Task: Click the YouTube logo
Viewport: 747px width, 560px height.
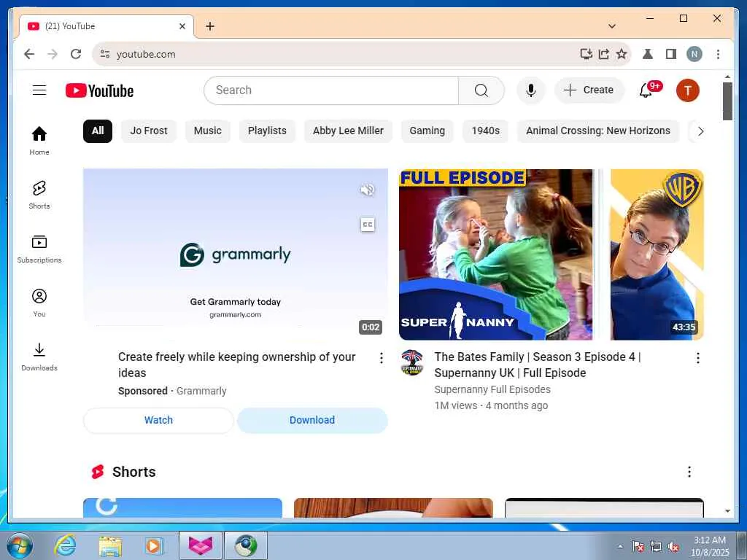Action: (x=99, y=90)
